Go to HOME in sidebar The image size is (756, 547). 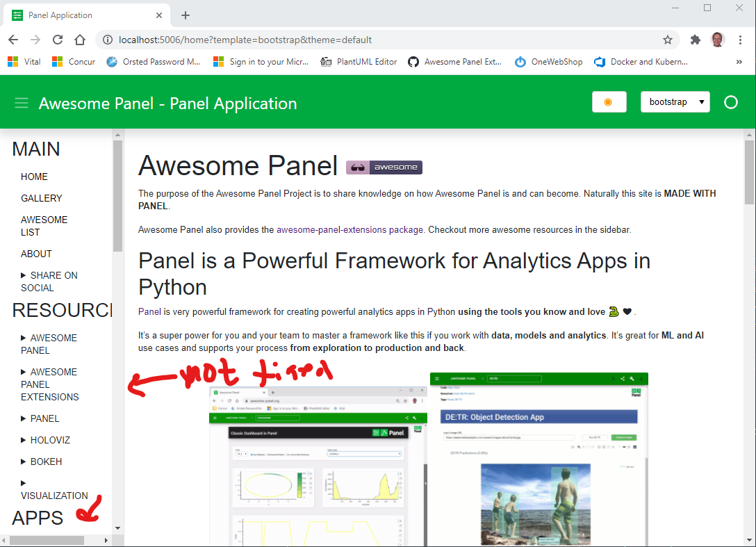click(x=34, y=177)
